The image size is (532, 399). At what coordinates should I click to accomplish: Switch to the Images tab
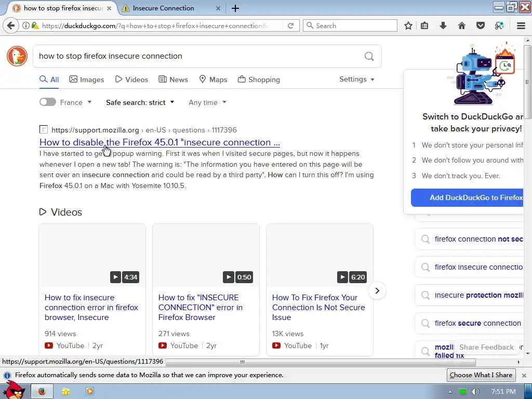(x=87, y=79)
